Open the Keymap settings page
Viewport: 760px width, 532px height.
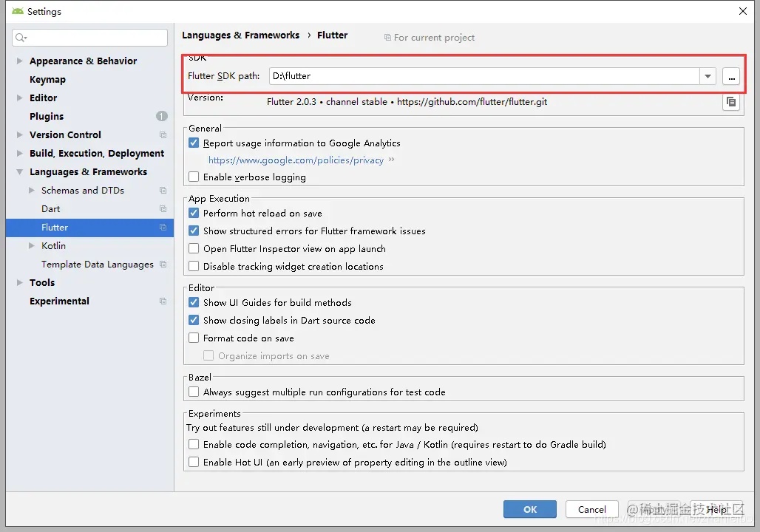pos(47,80)
